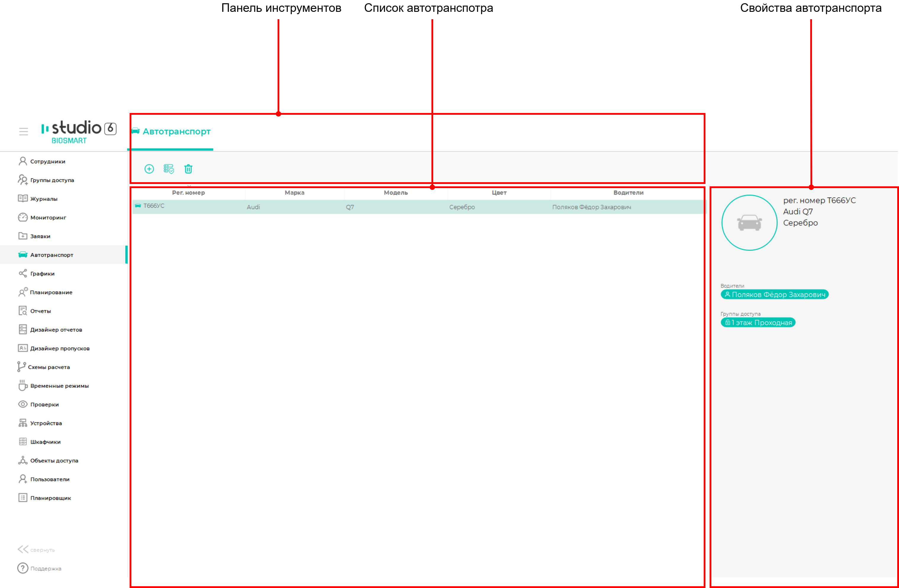Click the Audi cell in the row
Screen dimensions: 899x588
point(253,207)
